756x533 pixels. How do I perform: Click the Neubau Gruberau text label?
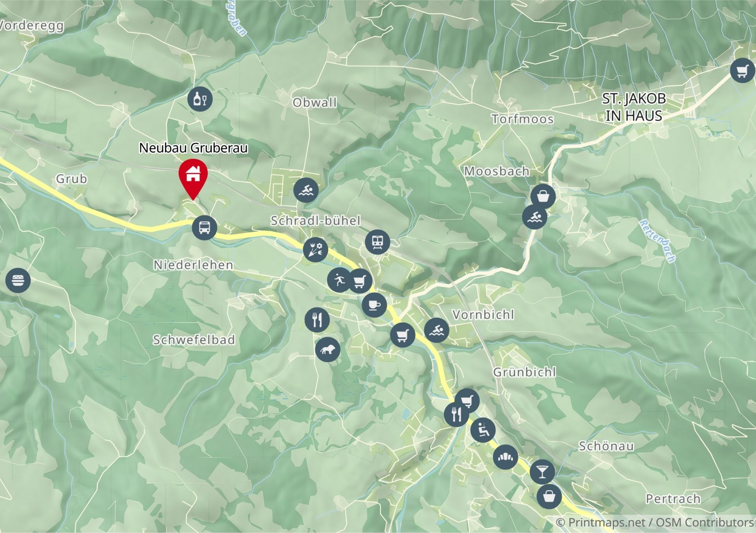tap(194, 148)
